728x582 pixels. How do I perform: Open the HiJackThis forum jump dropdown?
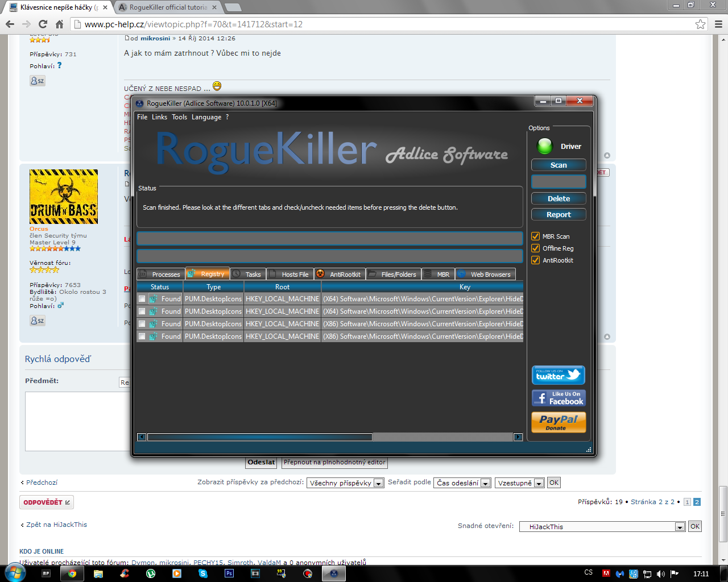[x=602, y=526]
